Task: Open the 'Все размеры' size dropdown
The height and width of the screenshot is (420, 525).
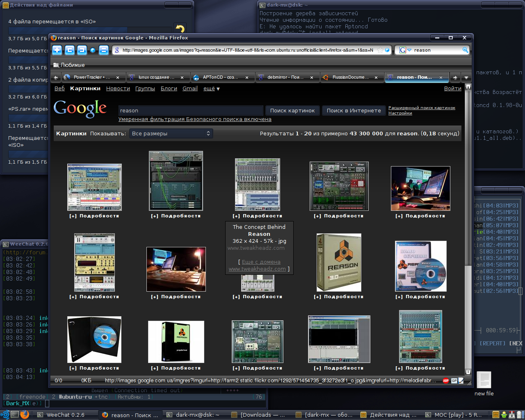Action: tap(171, 133)
